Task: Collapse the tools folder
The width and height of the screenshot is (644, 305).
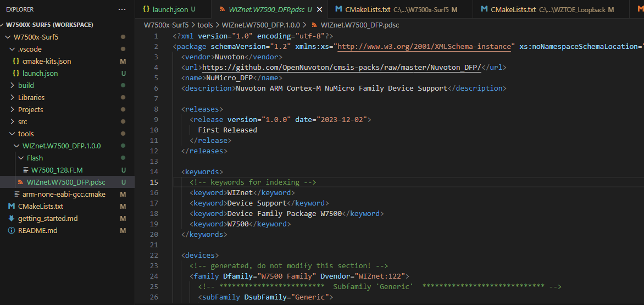Action: (x=12, y=134)
